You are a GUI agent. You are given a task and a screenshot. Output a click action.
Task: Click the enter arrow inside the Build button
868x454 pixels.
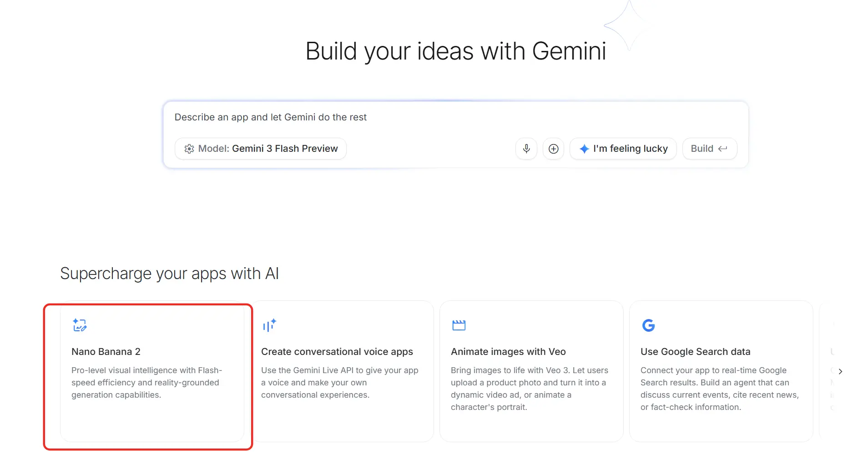(723, 149)
